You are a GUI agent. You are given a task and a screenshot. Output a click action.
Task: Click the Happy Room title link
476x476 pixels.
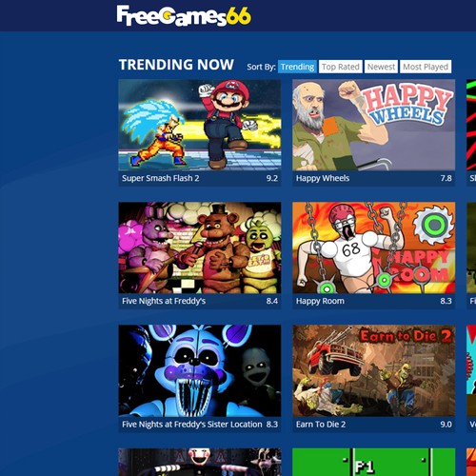tap(320, 301)
